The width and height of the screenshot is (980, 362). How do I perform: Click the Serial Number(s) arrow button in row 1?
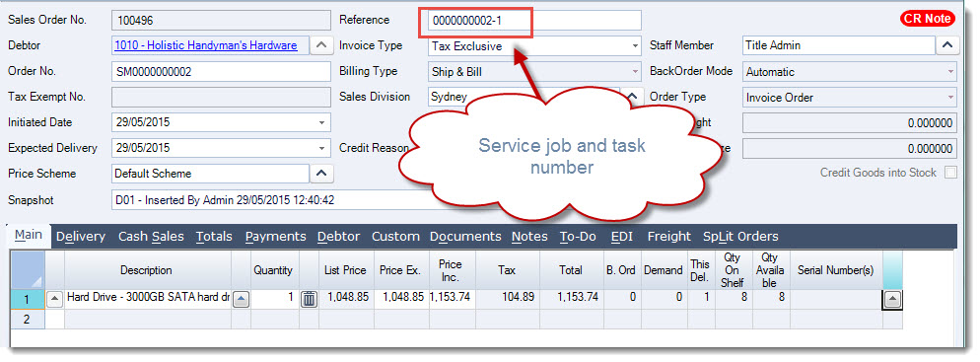[x=892, y=300]
